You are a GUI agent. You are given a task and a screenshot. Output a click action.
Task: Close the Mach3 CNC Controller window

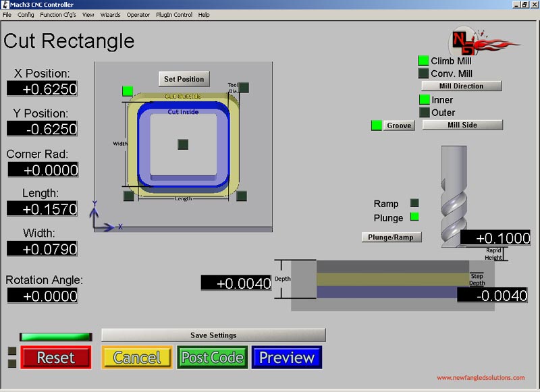(534, 5)
